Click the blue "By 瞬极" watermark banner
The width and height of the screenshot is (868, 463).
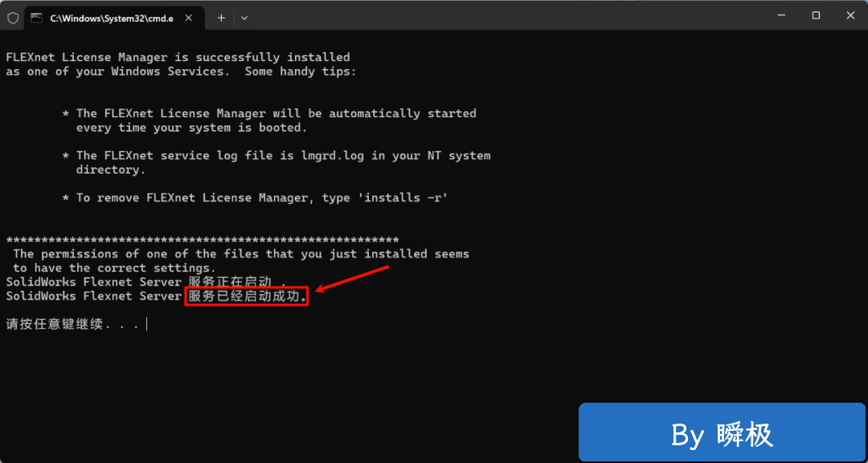pos(722,434)
